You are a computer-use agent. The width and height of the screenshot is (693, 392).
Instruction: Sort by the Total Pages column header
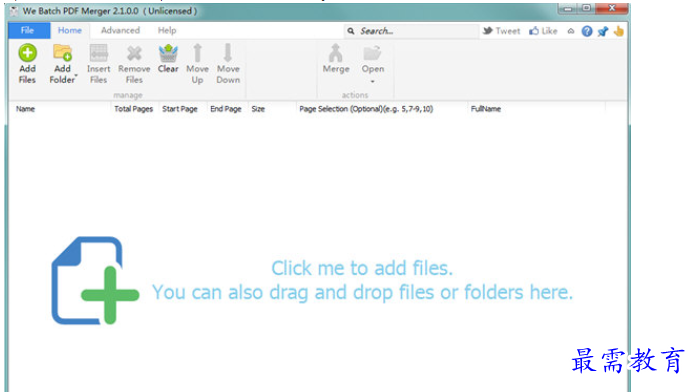click(134, 109)
